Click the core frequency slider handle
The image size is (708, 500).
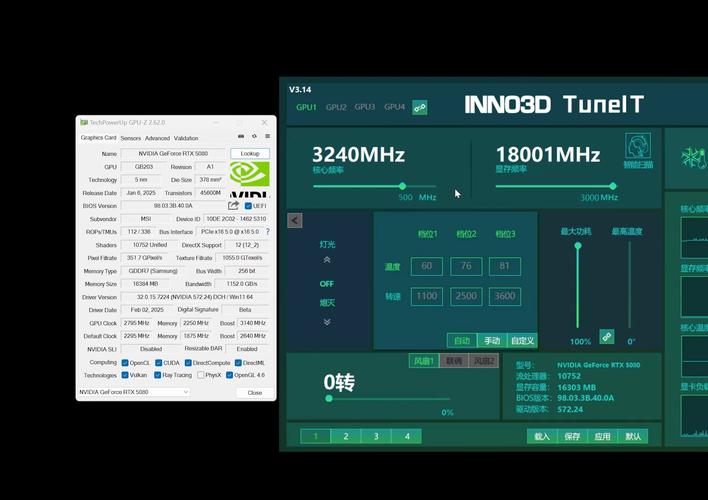click(x=402, y=186)
